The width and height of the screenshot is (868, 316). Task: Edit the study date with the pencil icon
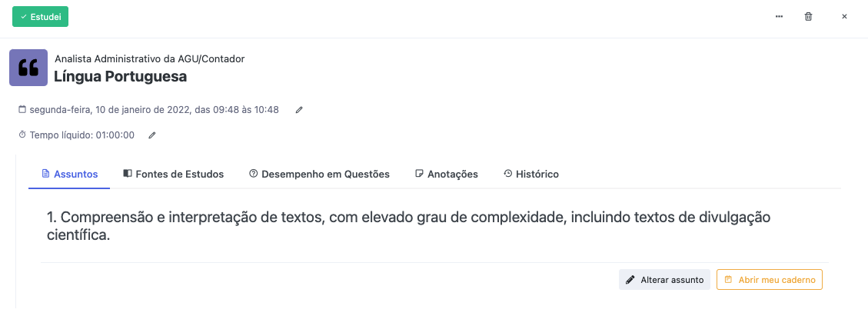299,110
